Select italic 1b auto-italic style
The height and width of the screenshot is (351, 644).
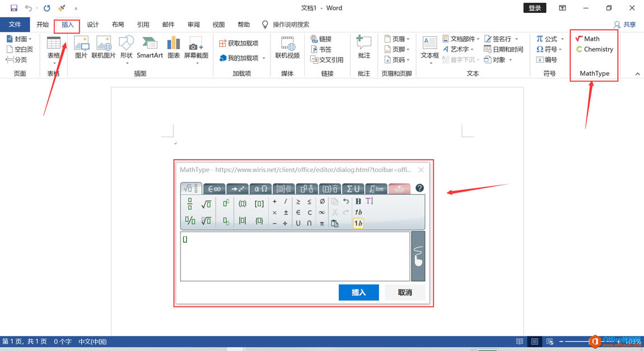(x=358, y=212)
